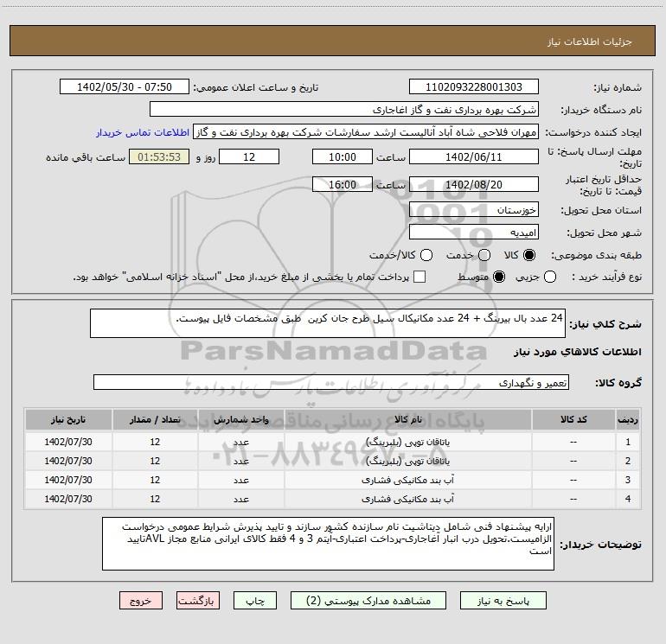Click row 3 unit cell عدد
The width and height of the screenshot is (666, 644).
click(x=240, y=480)
